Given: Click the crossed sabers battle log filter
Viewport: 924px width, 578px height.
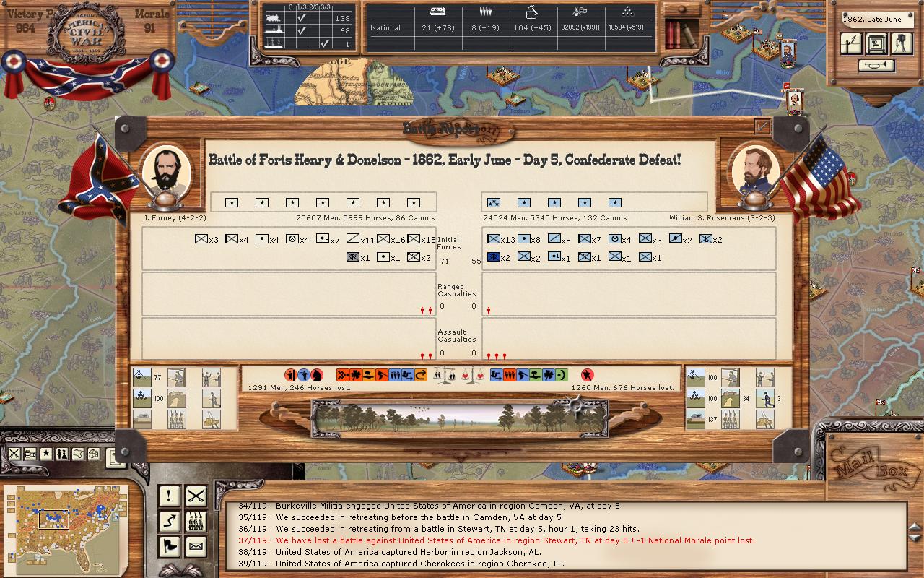Looking at the screenshot, I should click(196, 496).
